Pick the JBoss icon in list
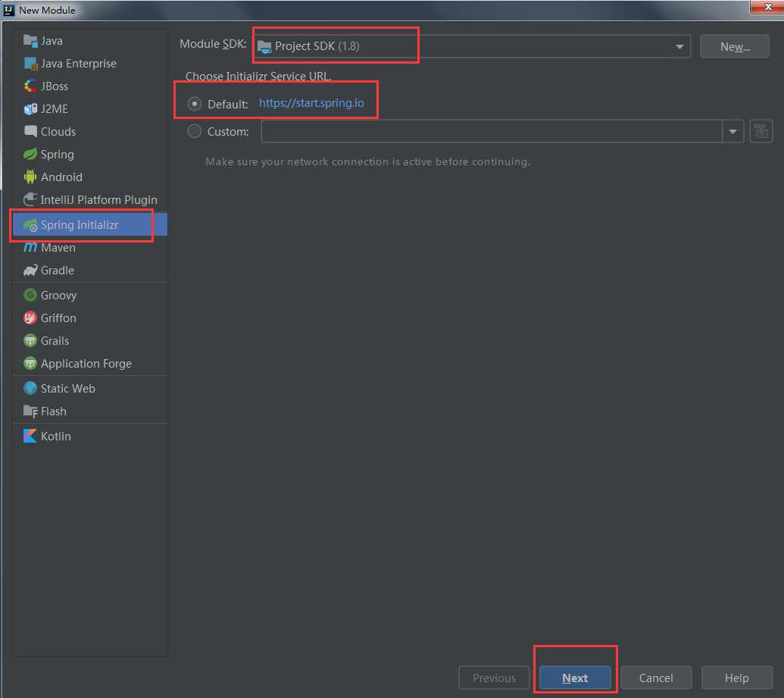This screenshot has height=698, width=784. click(30, 86)
